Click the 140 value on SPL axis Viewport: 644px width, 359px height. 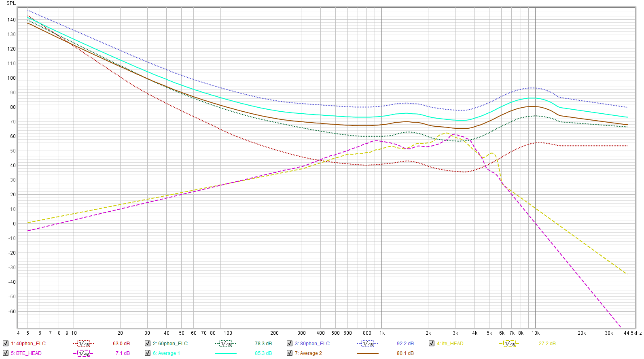pos(11,20)
